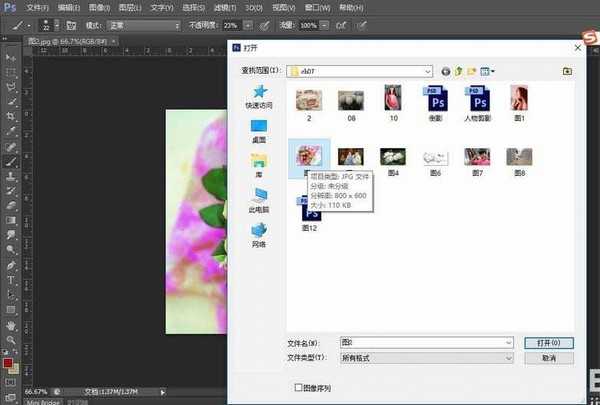The height and width of the screenshot is (405, 600).
Task: Open the 图像 menu
Action: point(99,7)
